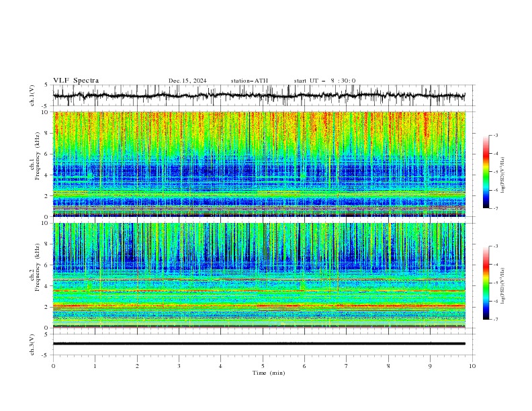The height and width of the screenshot is (411, 532).
Task: Click ch.2 "Frequency (kHz)" axis label
Action: click(37, 267)
